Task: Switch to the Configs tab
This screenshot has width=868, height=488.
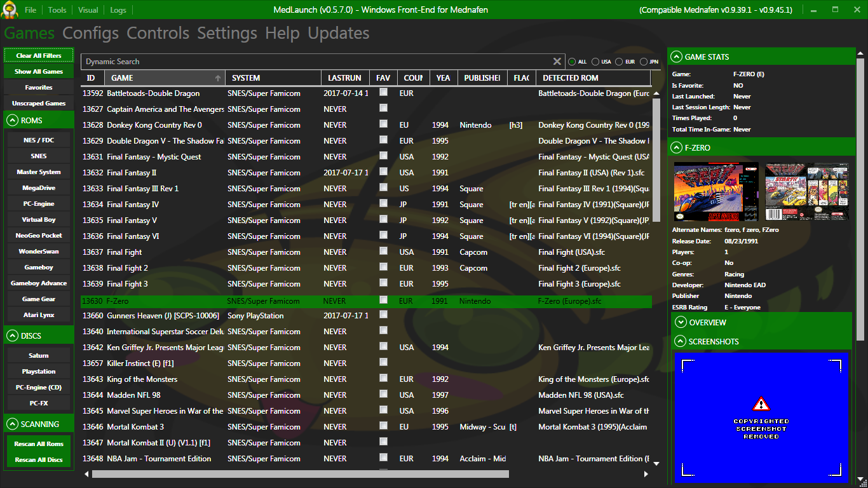Action: pos(90,33)
